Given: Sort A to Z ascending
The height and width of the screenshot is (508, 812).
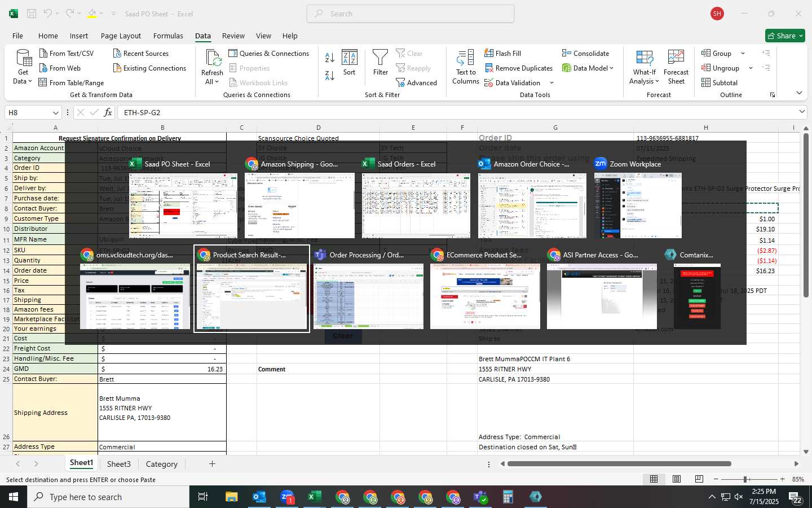Looking at the screenshot, I should (x=330, y=57).
